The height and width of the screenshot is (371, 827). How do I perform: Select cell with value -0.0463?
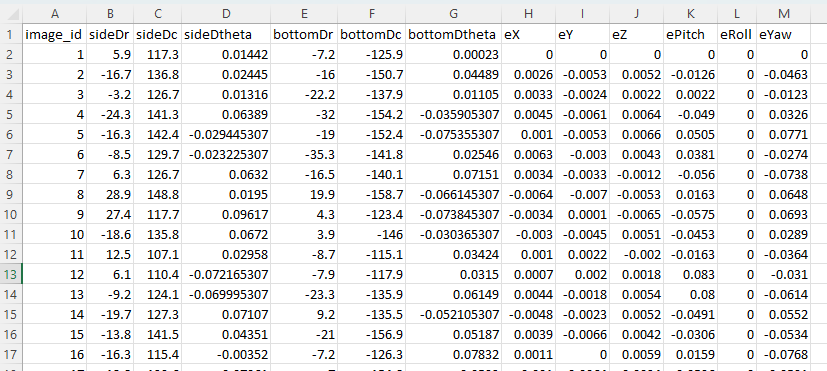pyautogui.click(x=783, y=75)
